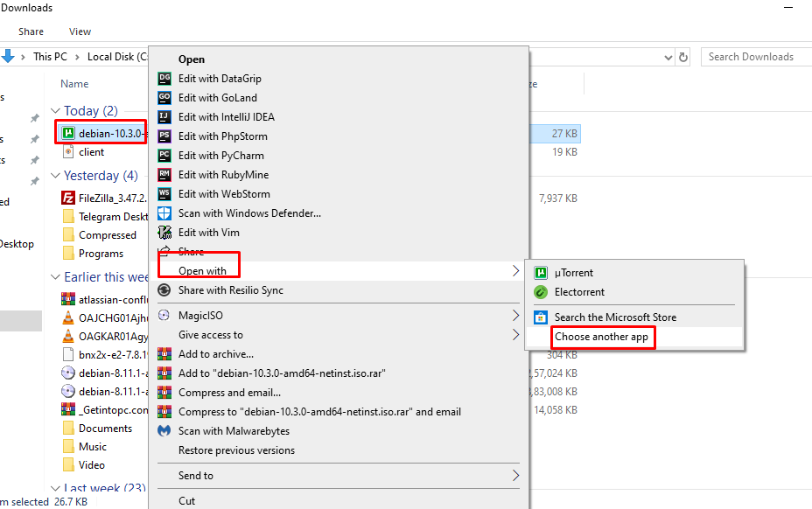The height and width of the screenshot is (509, 812).
Task: Share with Resilio Sync
Action: coord(232,289)
